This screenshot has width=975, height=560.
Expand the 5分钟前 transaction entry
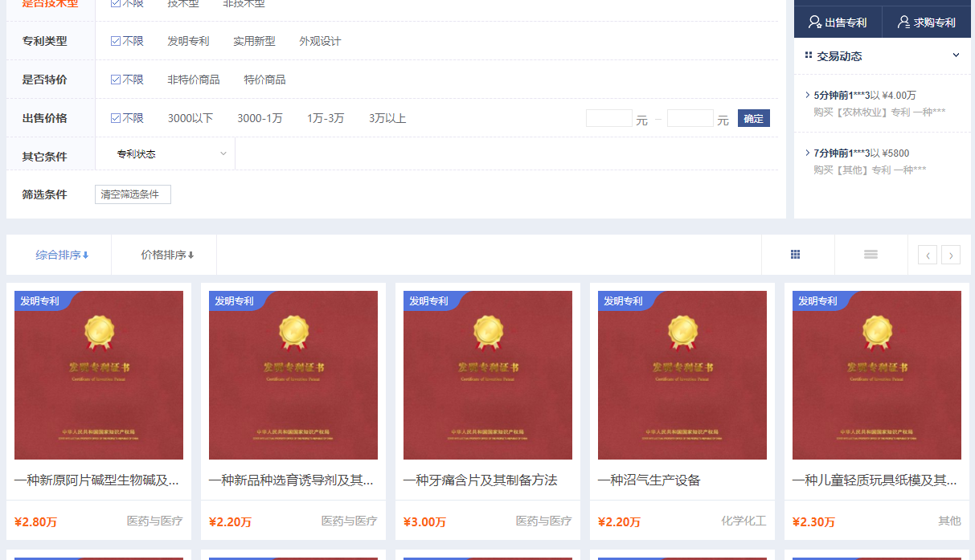click(x=807, y=95)
